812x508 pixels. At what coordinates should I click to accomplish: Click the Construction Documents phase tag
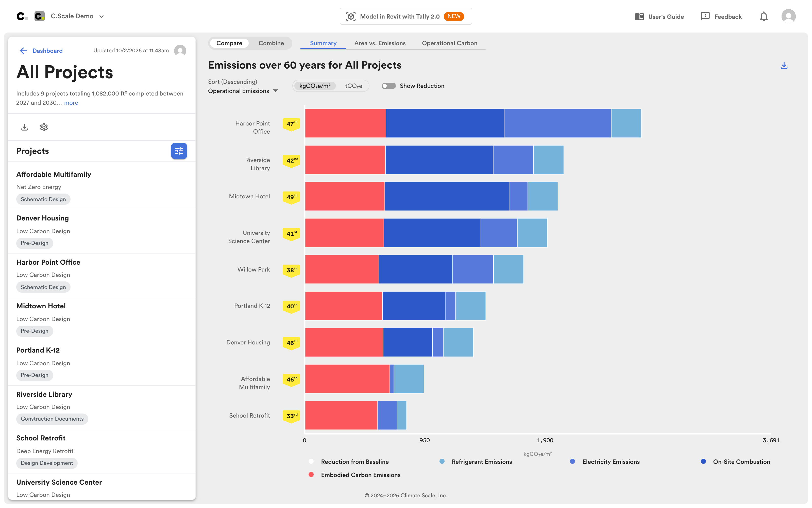(x=52, y=419)
